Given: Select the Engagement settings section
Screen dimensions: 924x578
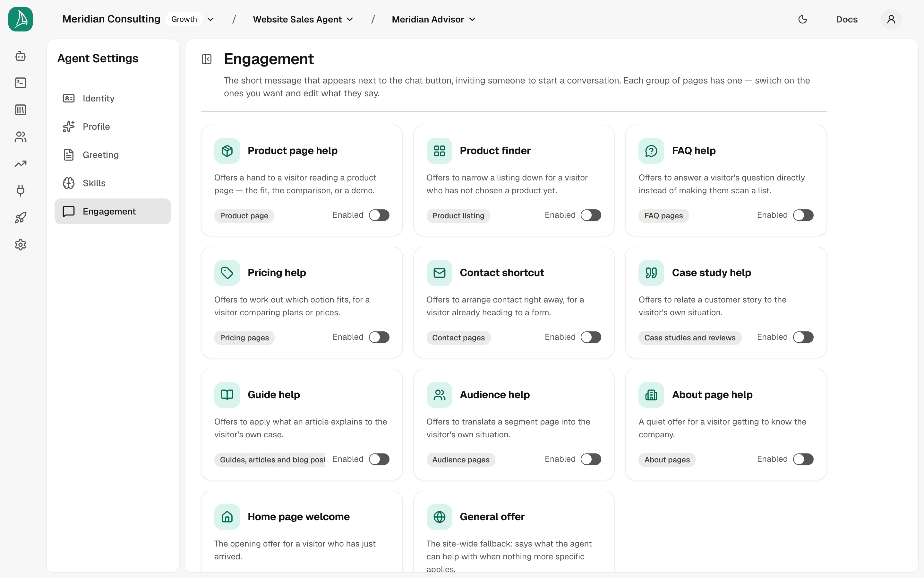Looking at the screenshot, I should click(x=113, y=211).
